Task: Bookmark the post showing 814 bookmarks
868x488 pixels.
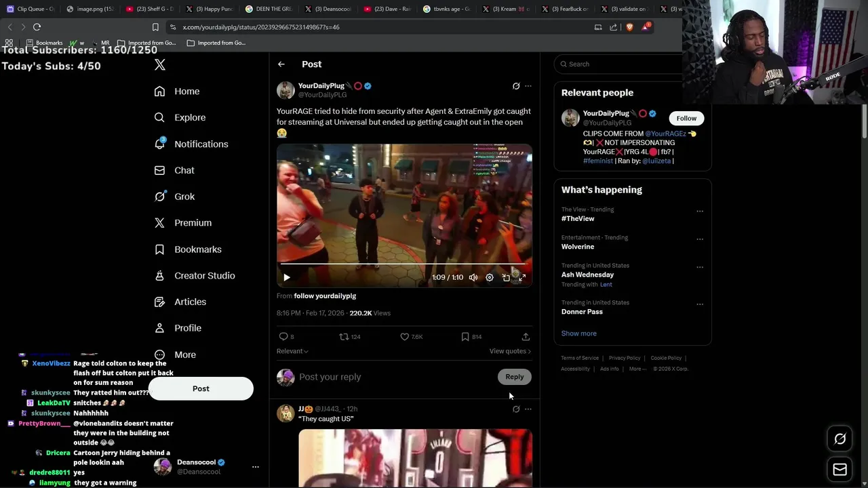Action: [x=471, y=337]
